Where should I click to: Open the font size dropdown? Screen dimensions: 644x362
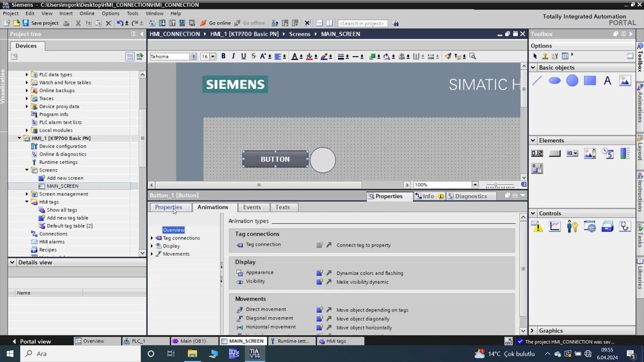[x=213, y=56]
